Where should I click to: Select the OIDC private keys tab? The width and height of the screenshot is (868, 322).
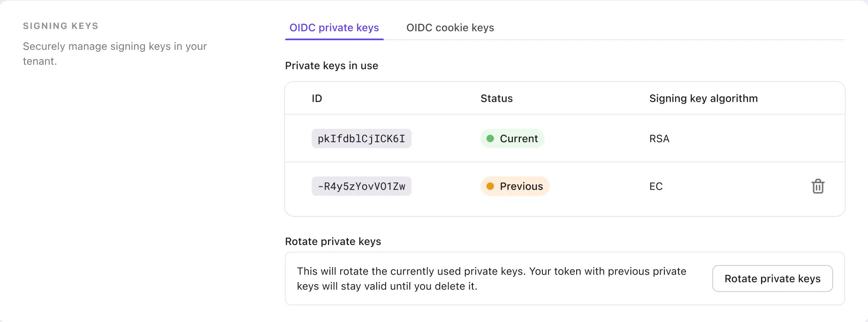pyautogui.click(x=334, y=28)
